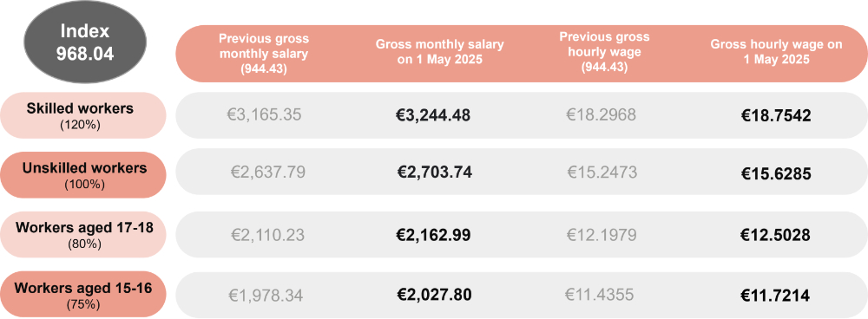Click the €2,162.99 monthly salary value

click(433, 235)
